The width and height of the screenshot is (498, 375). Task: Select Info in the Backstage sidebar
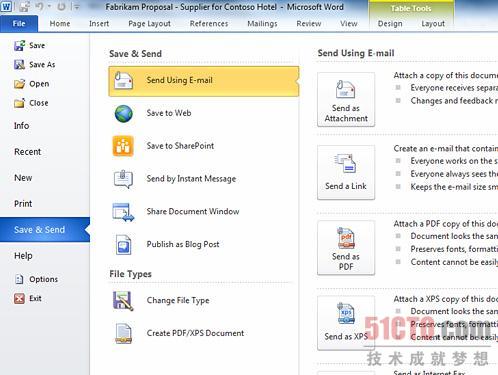point(21,126)
